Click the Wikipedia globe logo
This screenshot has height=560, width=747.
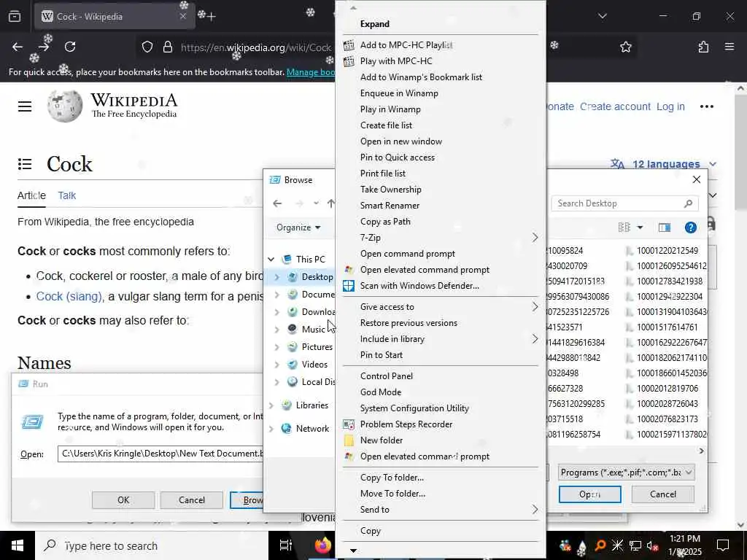tap(64, 106)
